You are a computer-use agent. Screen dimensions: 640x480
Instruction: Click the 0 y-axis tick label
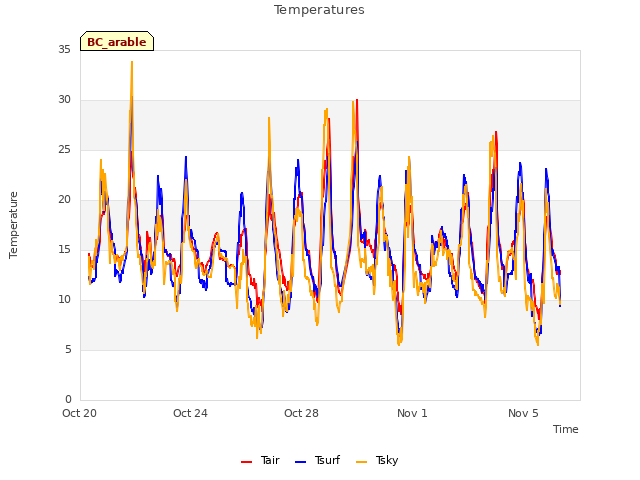(x=68, y=399)
